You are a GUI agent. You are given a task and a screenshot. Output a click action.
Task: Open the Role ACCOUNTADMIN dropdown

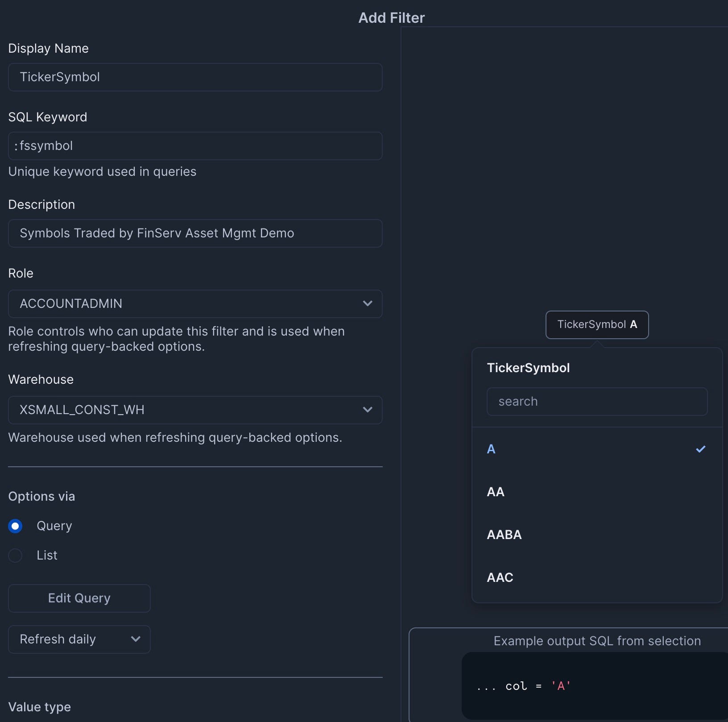pyautogui.click(x=187, y=304)
